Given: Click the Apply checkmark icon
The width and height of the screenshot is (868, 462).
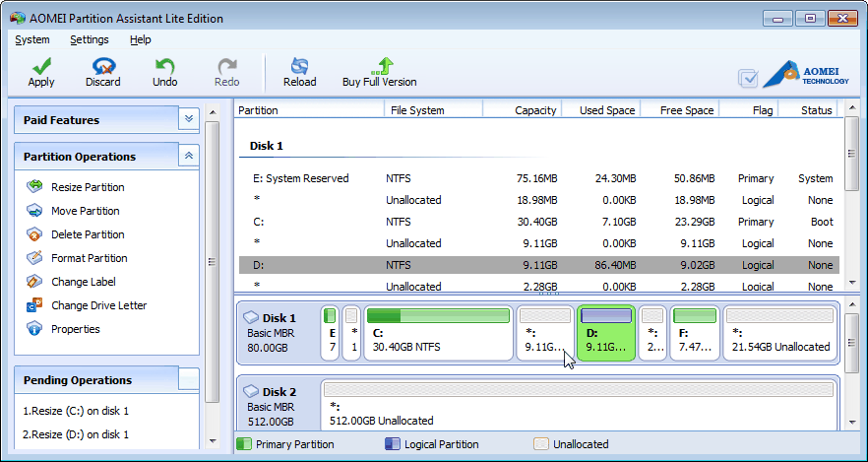Looking at the screenshot, I should tap(41, 66).
